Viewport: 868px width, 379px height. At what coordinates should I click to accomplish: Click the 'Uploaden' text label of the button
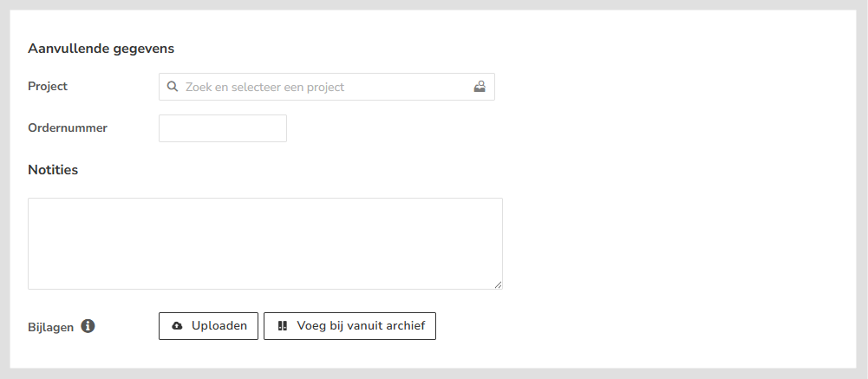(219, 326)
